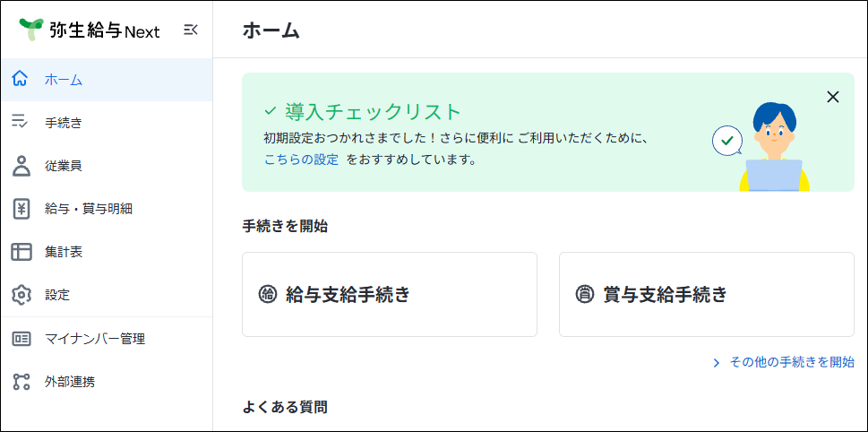The height and width of the screenshot is (432, 868).
Task: Click the Home house icon in sidebar
Action: 21,80
